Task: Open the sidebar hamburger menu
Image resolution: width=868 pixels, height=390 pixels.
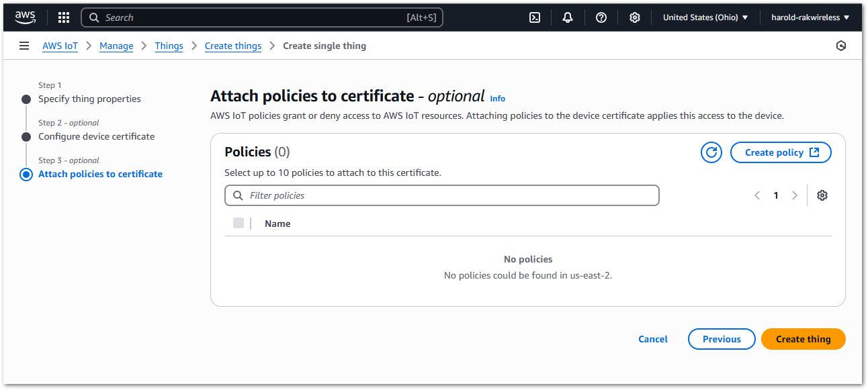Action: coord(24,45)
